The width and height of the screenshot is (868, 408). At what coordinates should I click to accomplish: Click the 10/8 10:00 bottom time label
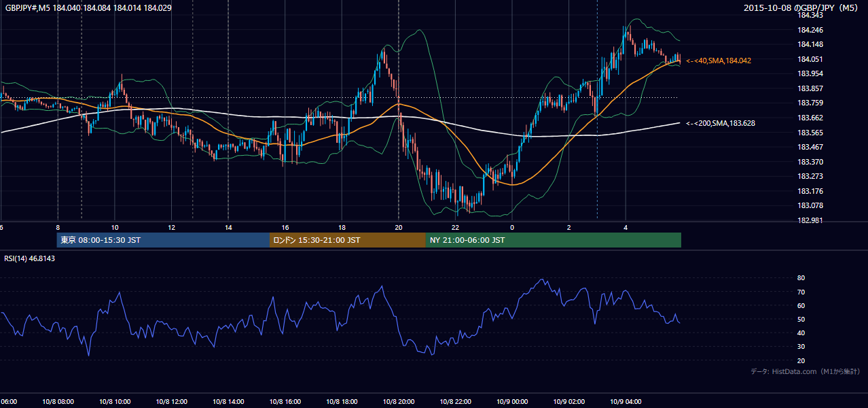pyautogui.click(x=115, y=402)
